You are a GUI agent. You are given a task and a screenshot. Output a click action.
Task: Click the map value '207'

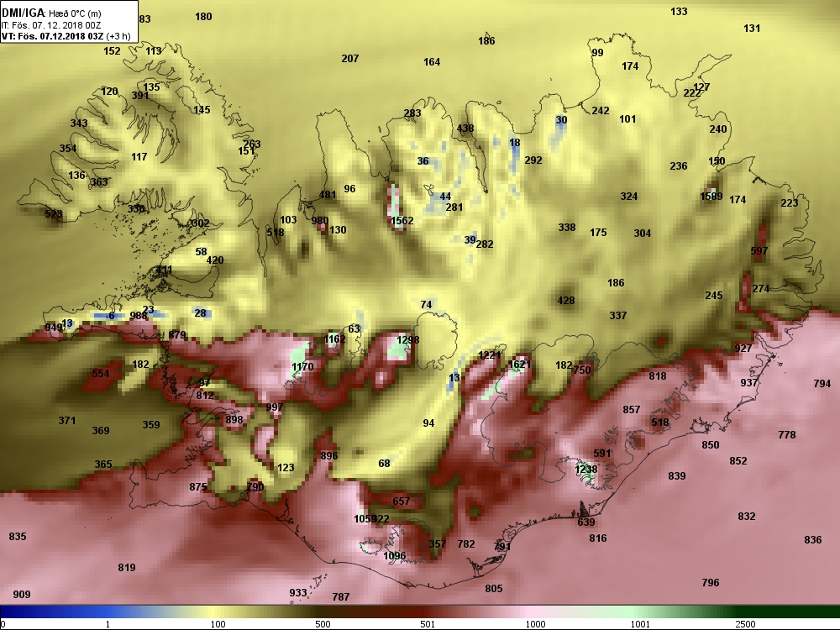[x=349, y=59]
